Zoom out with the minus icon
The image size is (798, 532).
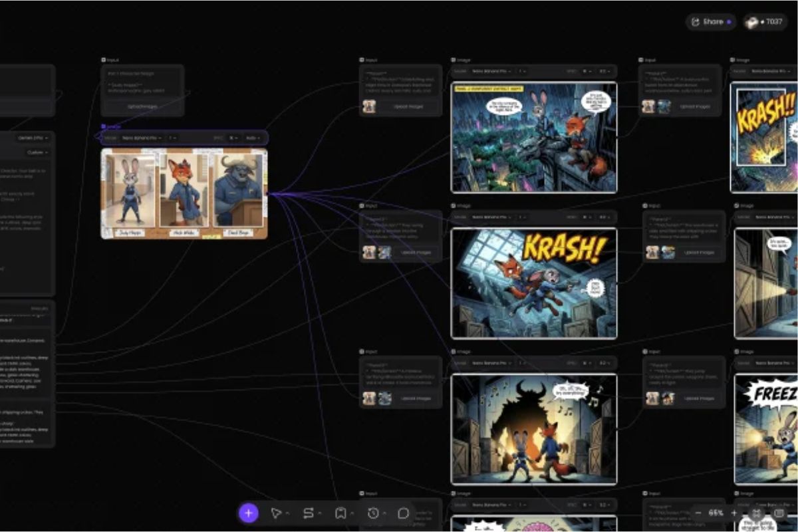pyautogui.click(x=698, y=513)
